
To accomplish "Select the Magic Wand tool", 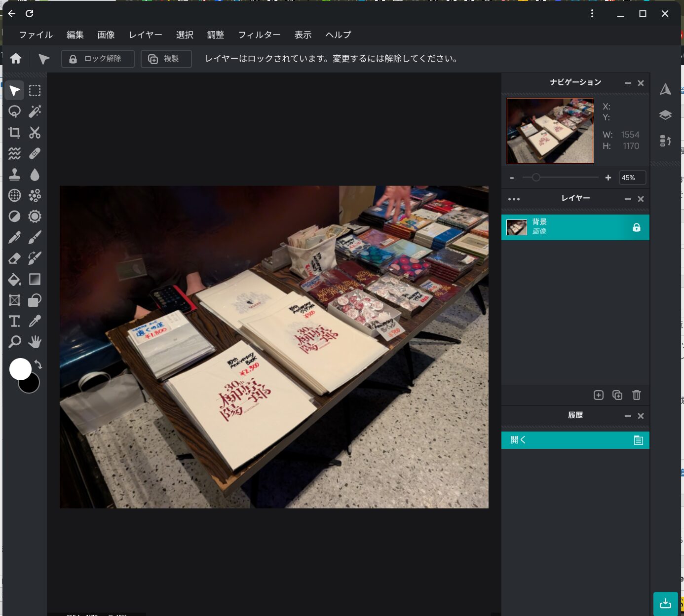I will [x=35, y=111].
